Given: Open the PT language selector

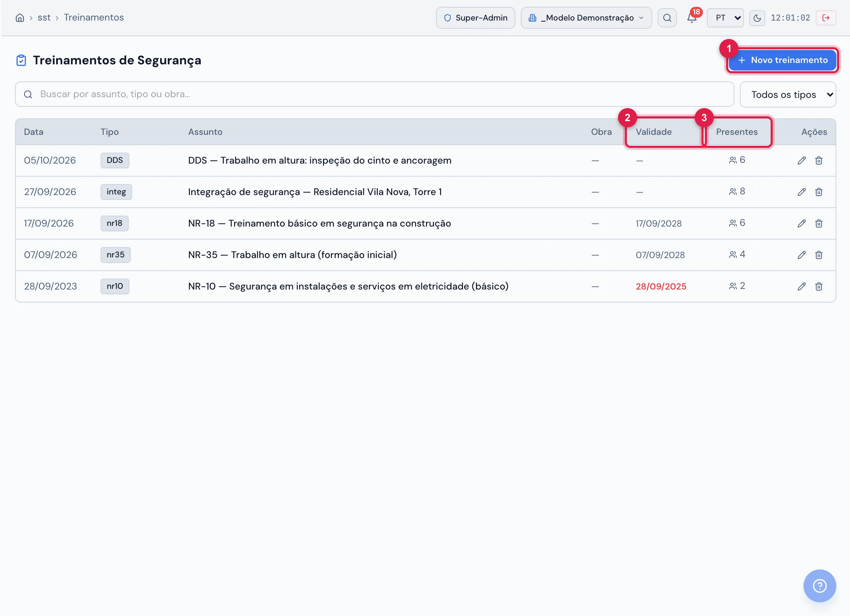Looking at the screenshot, I should pos(725,17).
